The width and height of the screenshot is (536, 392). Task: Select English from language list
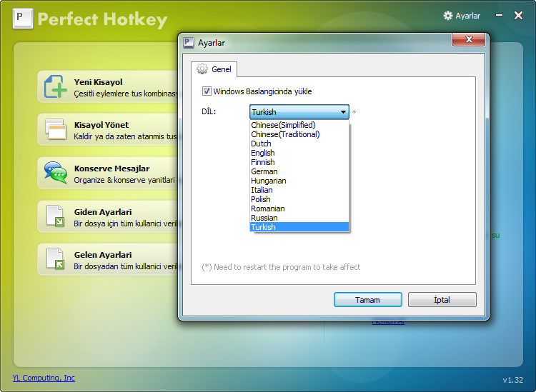(263, 153)
